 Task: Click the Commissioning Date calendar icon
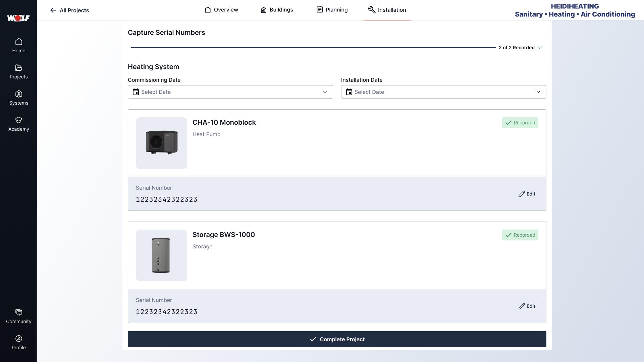(x=136, y=92)
